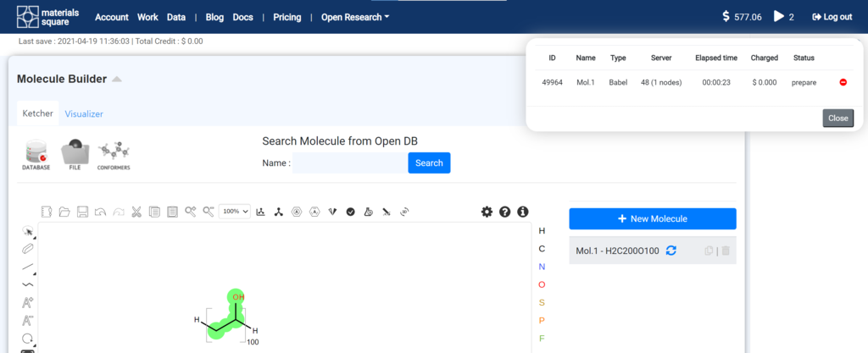Switch to the Ketcher tab
Viewport: 868px width, 353px height.
37,113
